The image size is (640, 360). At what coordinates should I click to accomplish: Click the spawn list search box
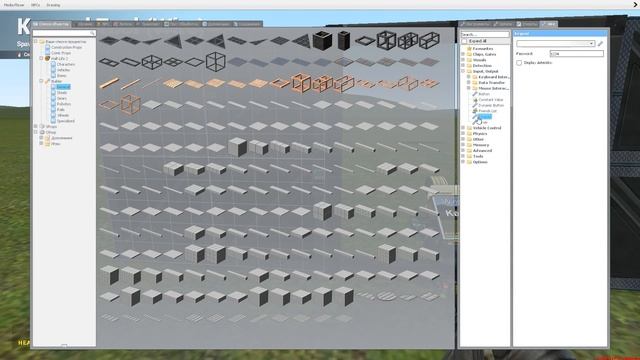[x=64, y=33]
